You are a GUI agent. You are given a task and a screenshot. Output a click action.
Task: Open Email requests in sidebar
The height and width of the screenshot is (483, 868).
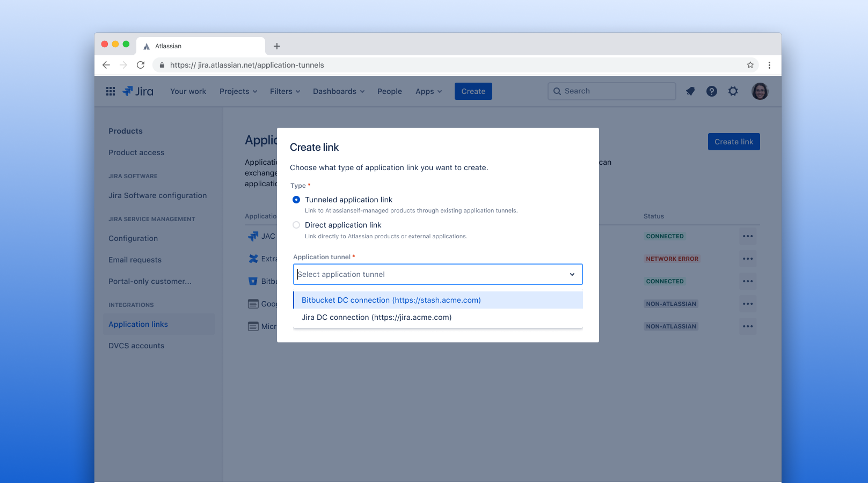click(135, 260)
